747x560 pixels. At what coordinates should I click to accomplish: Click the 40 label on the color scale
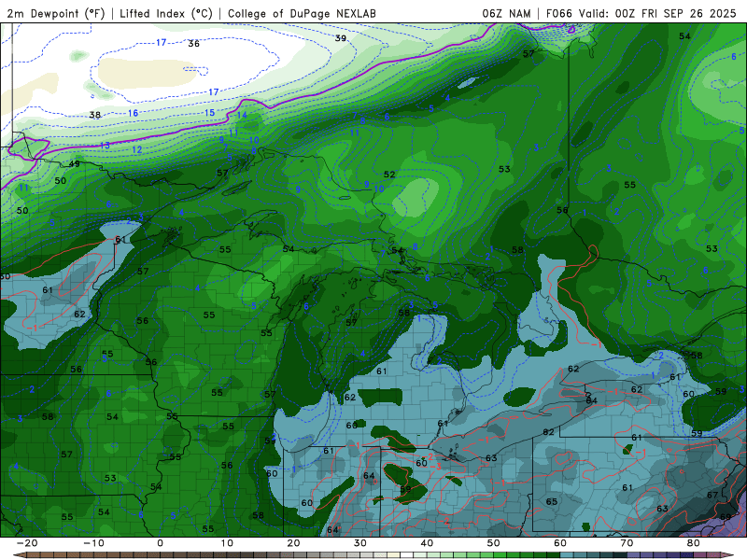click(427, 543)
